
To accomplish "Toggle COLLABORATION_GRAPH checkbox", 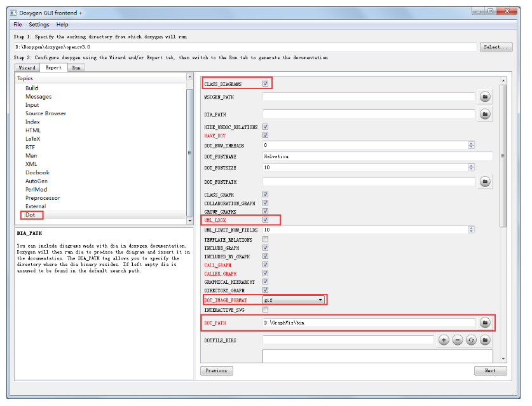I will tap(265, 203).
